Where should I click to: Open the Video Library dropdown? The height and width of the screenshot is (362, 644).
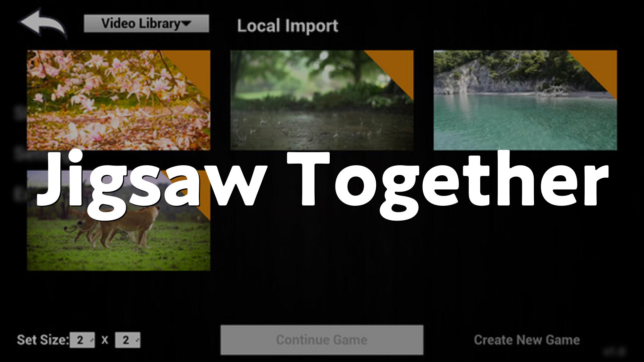click(146, 23)
